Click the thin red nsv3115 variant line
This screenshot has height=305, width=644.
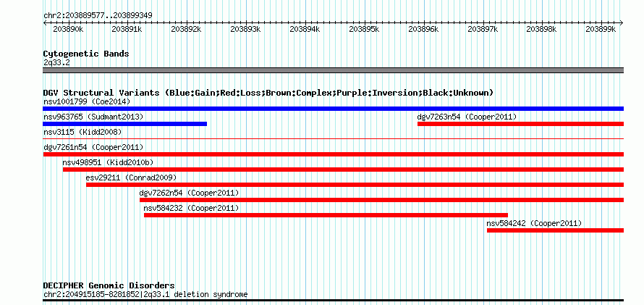(x=333, y=139)
